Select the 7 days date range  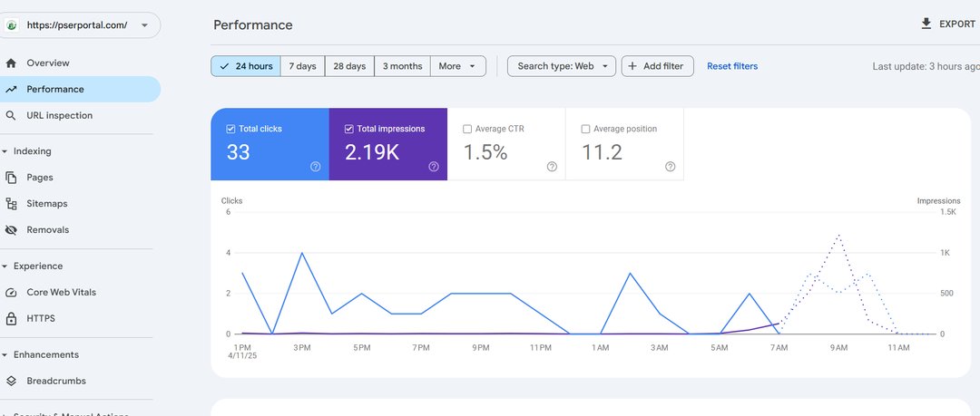pyautogui.click(x=302, y=66)
